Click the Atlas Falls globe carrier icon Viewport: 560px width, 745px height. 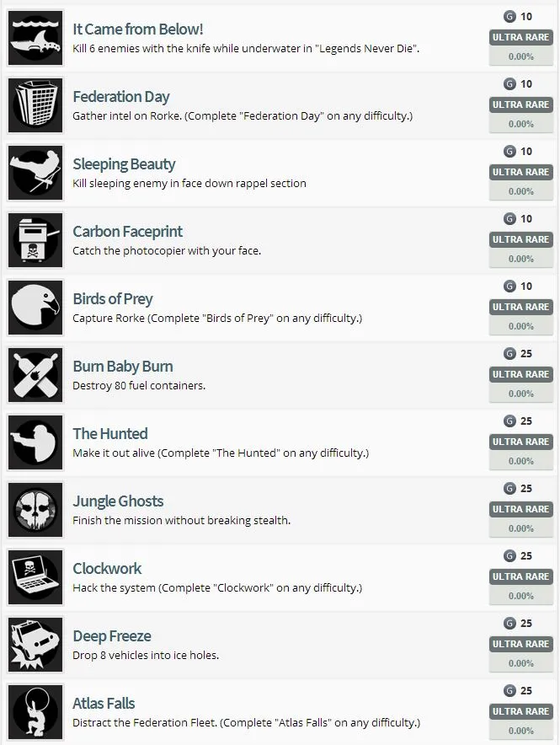(x=35, y=713)
